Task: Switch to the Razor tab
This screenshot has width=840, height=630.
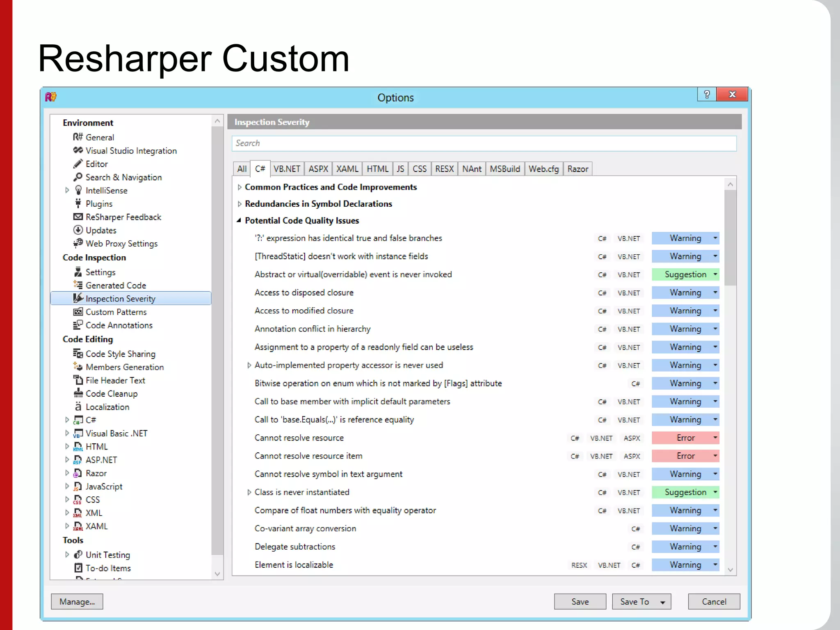Action: click(x=577, y=169)
